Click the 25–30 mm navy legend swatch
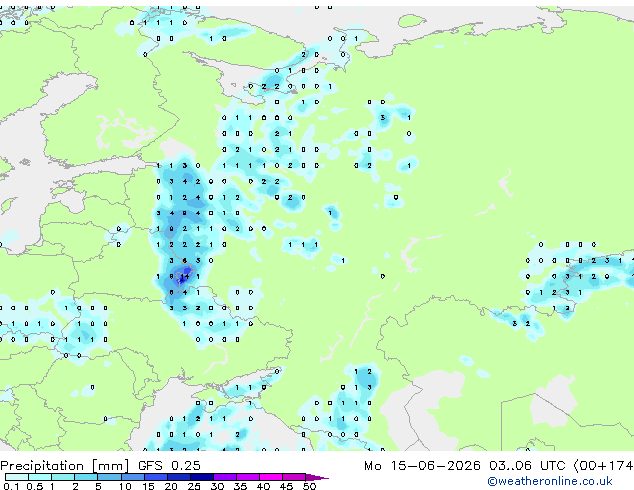 [x=201, y=477]
